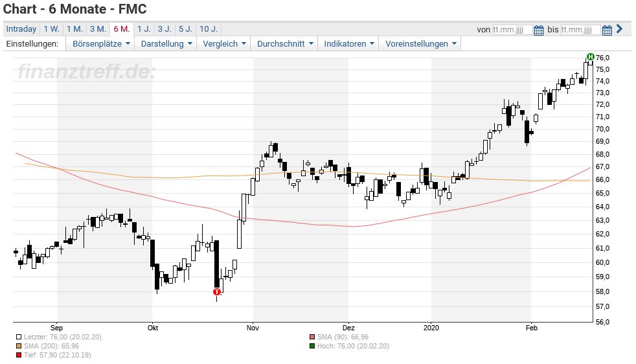Select the 1 J. timeframe tab
636x364 pixels.
(144, 28)
